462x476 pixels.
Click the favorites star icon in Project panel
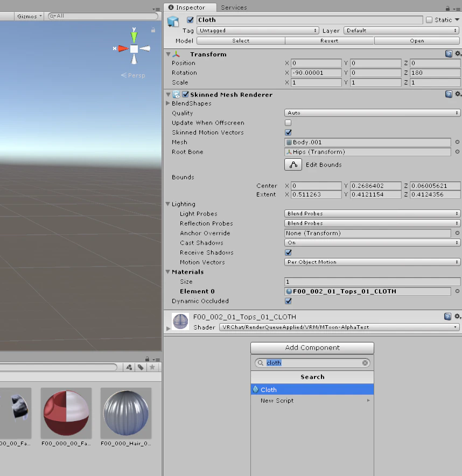(x=152, y=367)
